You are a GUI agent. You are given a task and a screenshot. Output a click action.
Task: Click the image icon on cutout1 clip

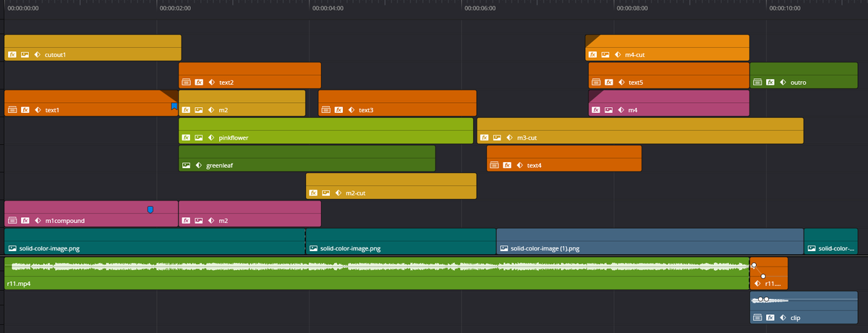(x=25, y=54)
